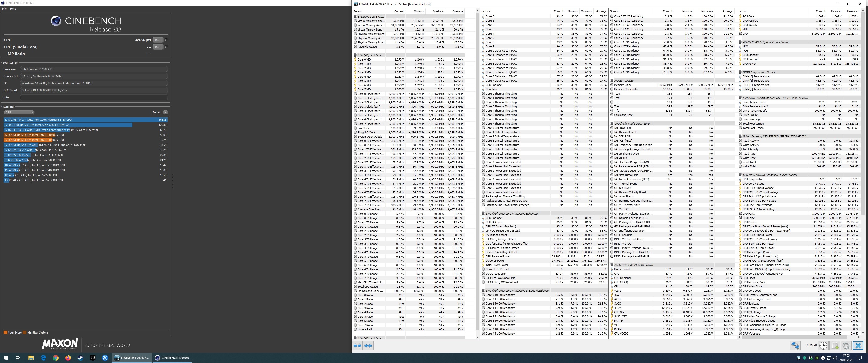
Task: Select the 'GPU Temperature' sensor row
Action: (799, 179)
